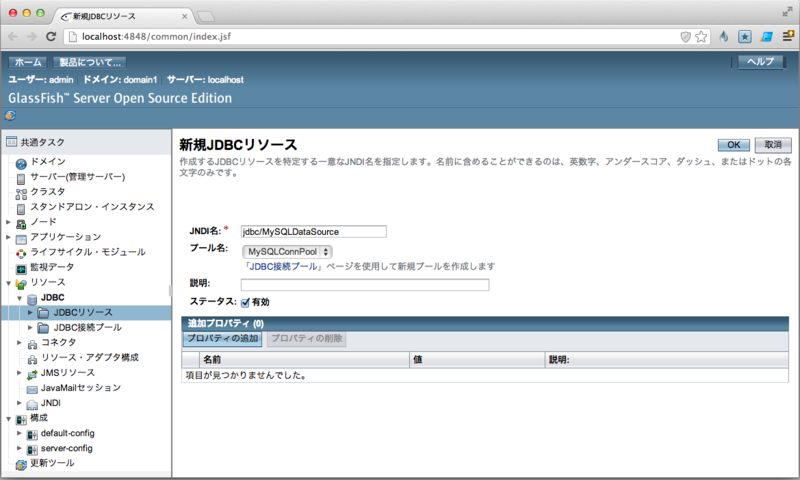Collapse the リソース tree node

point(9,283)
